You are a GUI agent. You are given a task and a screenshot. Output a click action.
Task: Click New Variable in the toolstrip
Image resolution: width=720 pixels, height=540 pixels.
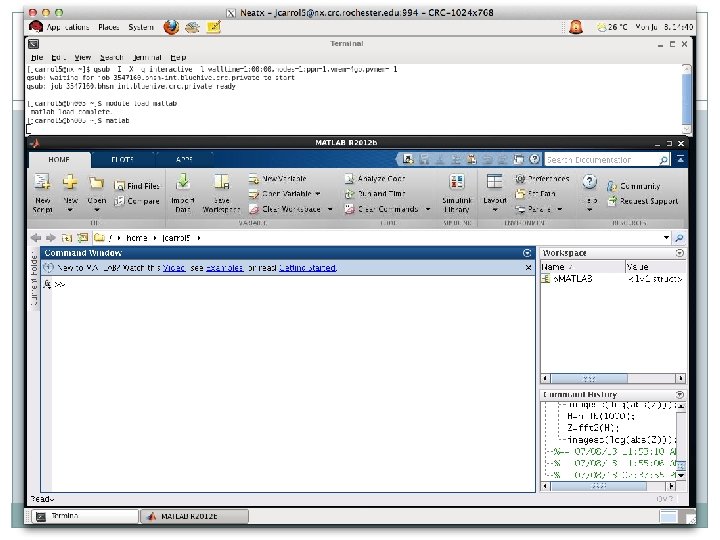[x=278, y=179]
